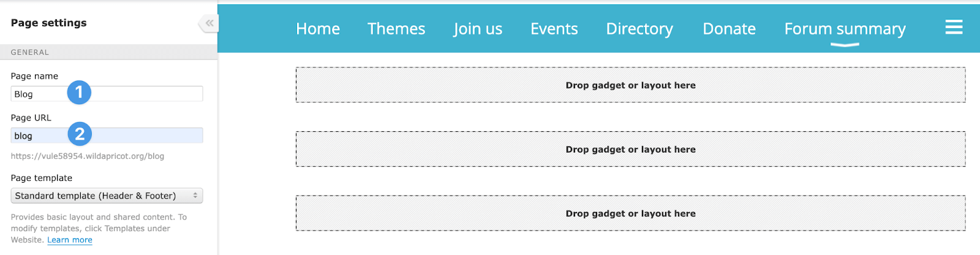Collapse the Page settings panel
Image resolution: width=980 pixels, height=255 pixels.
pos(209,23)
